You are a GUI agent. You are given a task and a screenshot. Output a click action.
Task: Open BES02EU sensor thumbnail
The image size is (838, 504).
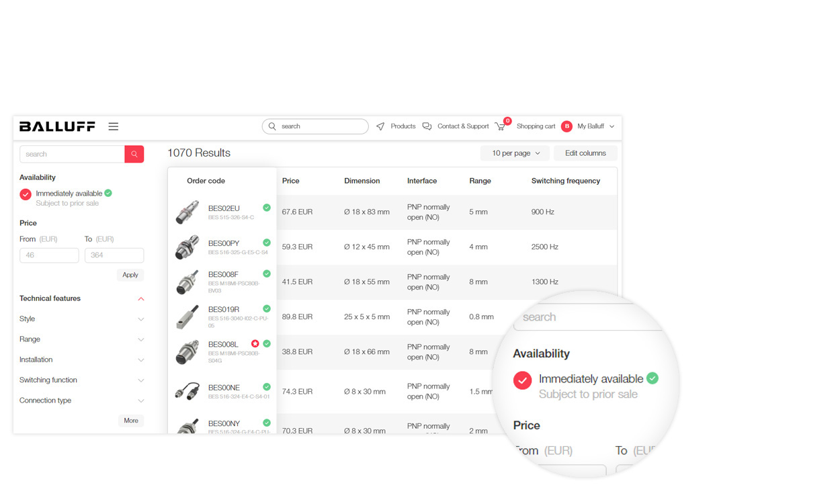pos(187,212)
